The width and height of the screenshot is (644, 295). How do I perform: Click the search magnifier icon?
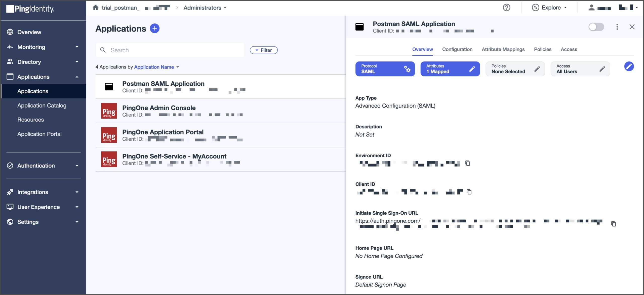coord(103,50)
